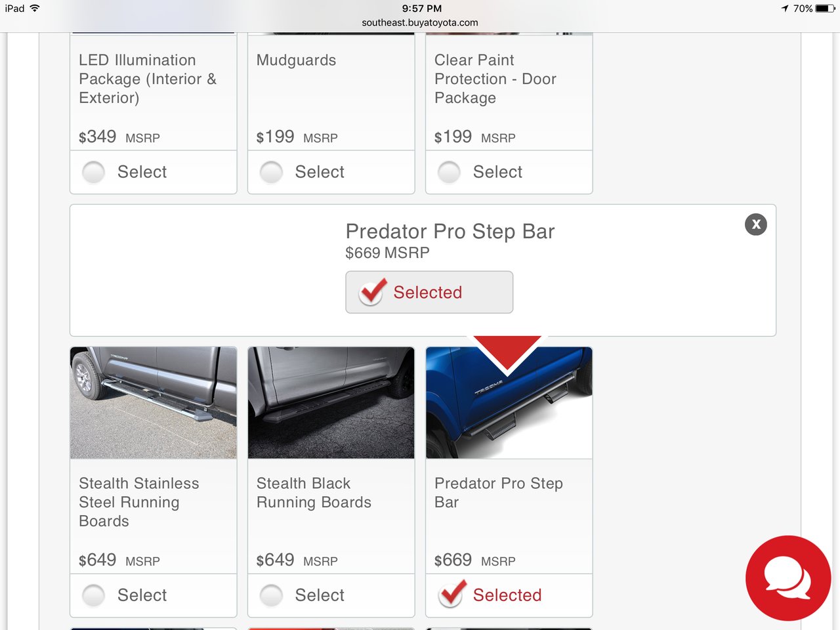The image size is (840, 630).
Task: Select LED Illumination Package radio button
Action: pos(94,172)
